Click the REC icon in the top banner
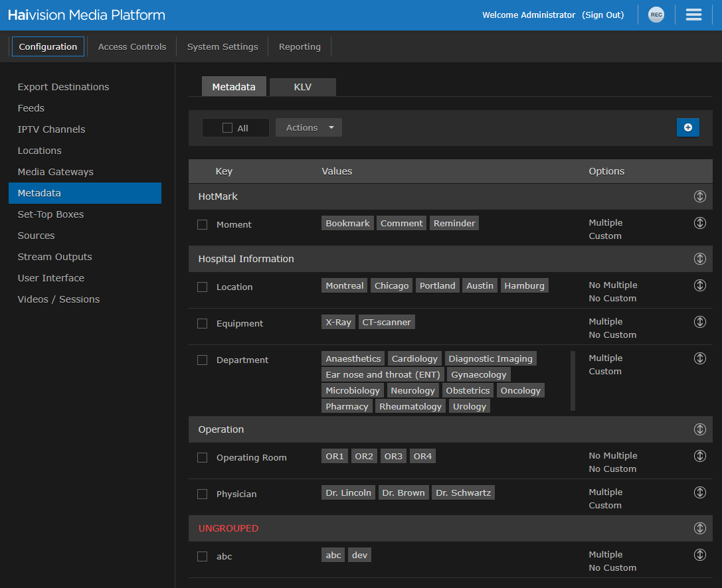The image size is (722, 588). (656, 14)
